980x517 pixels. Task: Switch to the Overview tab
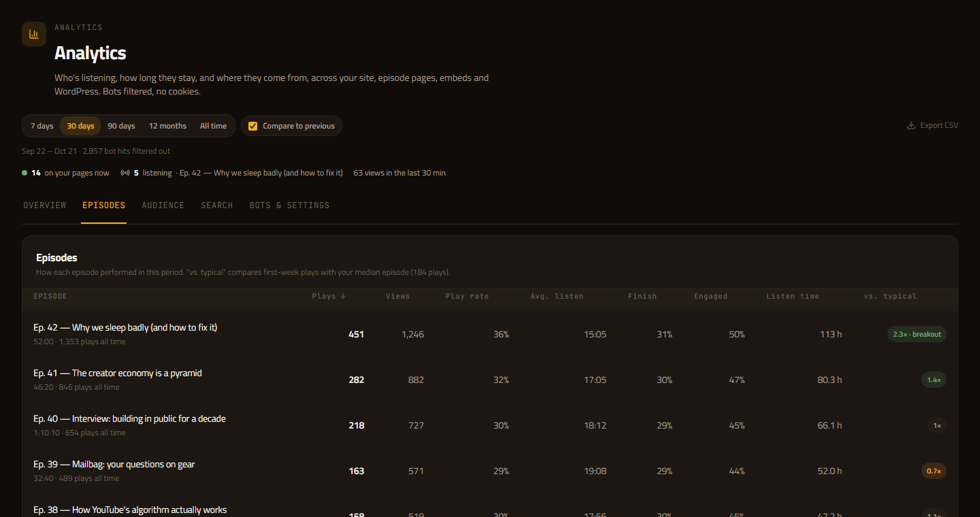[45, 205]
